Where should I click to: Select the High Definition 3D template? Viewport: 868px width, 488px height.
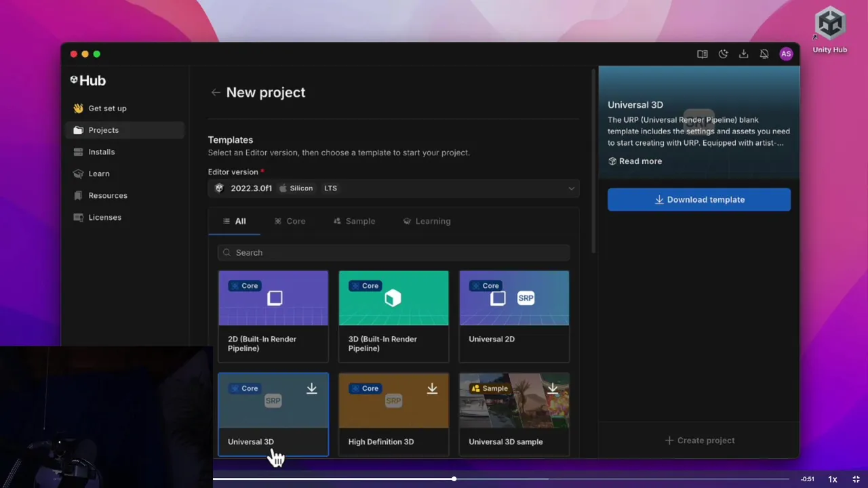393,414
